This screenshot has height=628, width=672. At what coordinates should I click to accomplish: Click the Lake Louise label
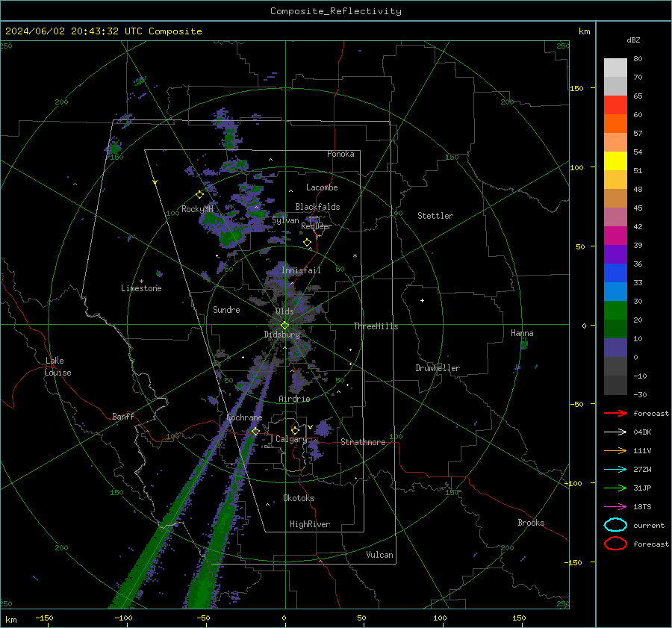point(57,367)
